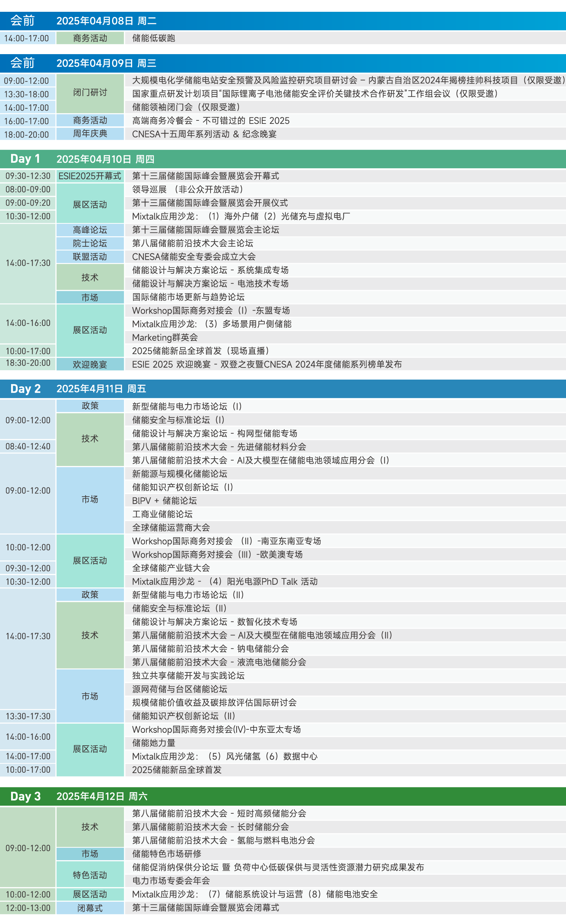
Task: Click the 特色活动 category cell
Action: tap(90, 875)
